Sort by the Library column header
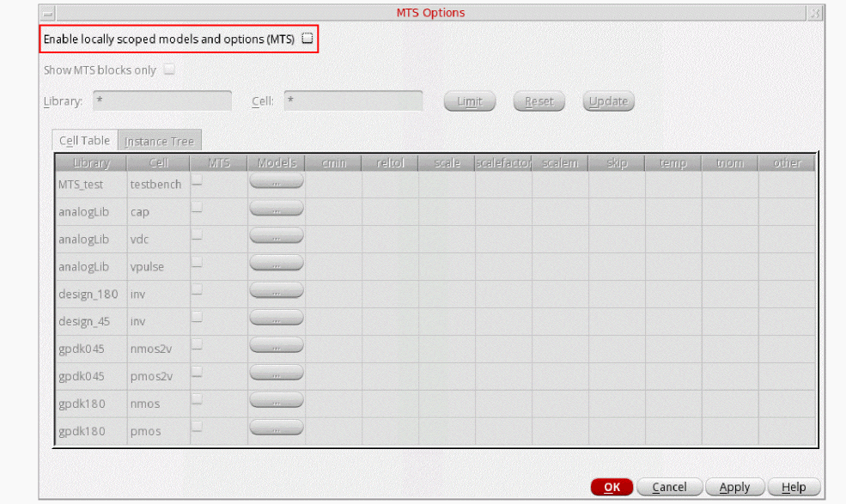 91,162
